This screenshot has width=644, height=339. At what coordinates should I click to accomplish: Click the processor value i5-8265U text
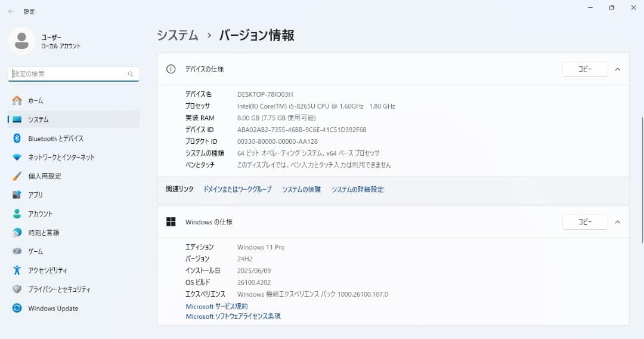click(x=316, y=106)
